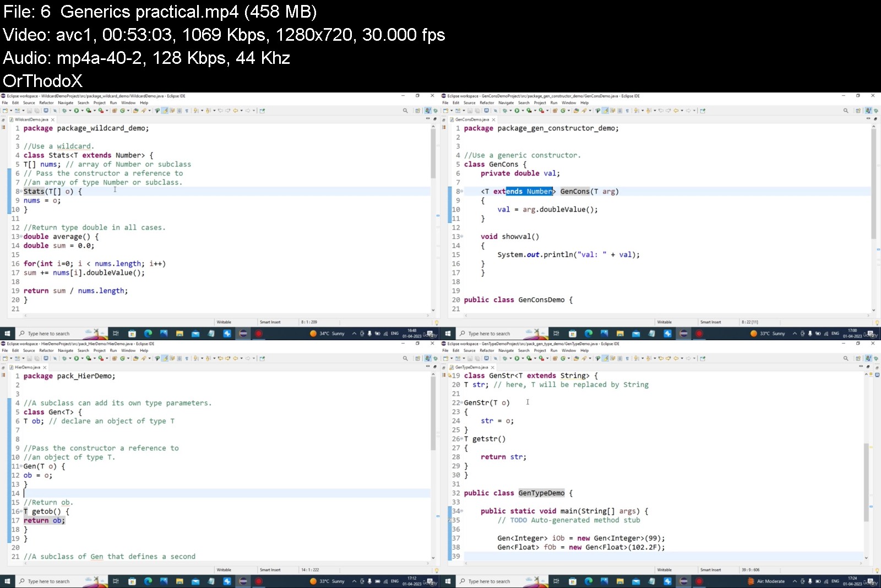Click Run icon in HierDemo Eclipse toolbar
881x588 pixels.
[77, 358]
